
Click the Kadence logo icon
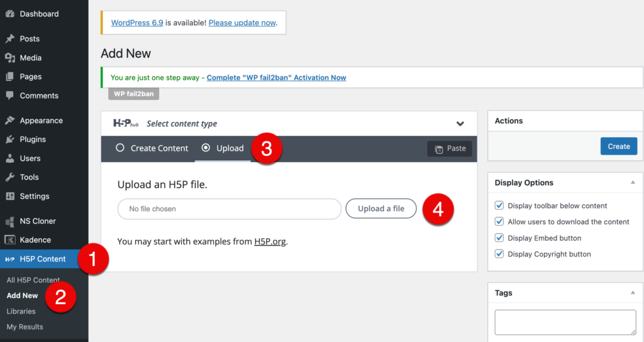(10, 240)
